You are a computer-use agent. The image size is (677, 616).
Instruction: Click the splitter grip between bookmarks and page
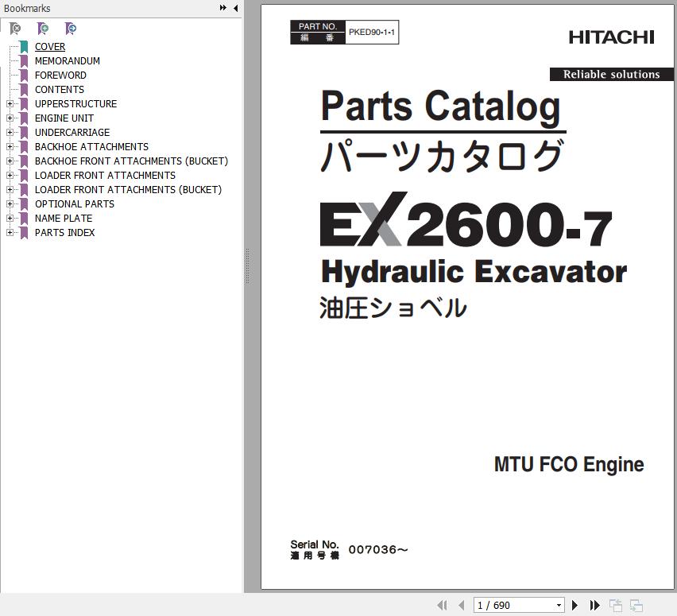coord(247,266)
